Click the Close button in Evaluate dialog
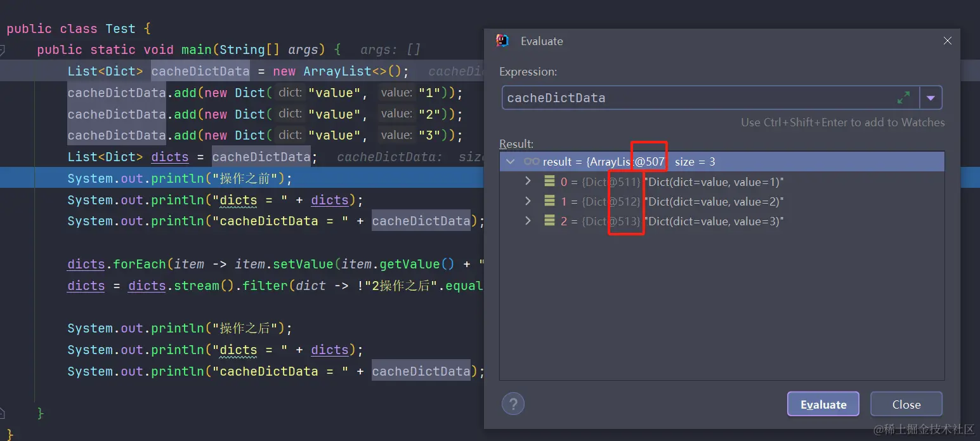The width and height of the screenshot is (980, 441). click(906, 404)
